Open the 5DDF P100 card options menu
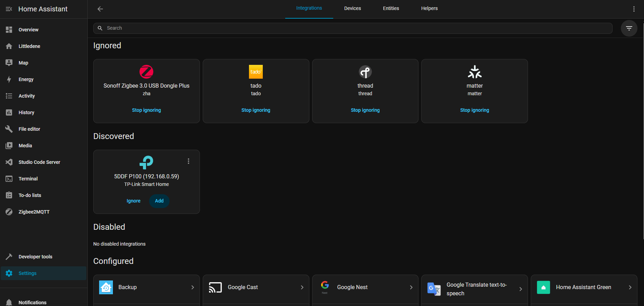The width and height of the screenshot is (644, 306). [189, 161]
